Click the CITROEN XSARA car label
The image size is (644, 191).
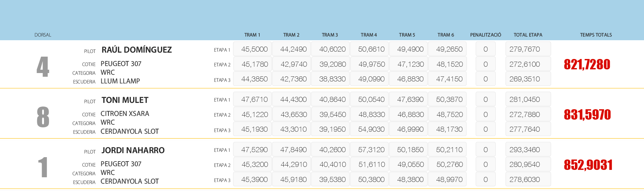(x=125, y=114)
